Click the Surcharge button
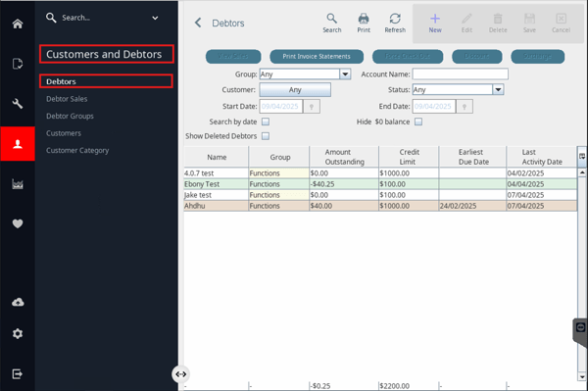The width and height of the screenshot is (588, 391). (538, 57)
